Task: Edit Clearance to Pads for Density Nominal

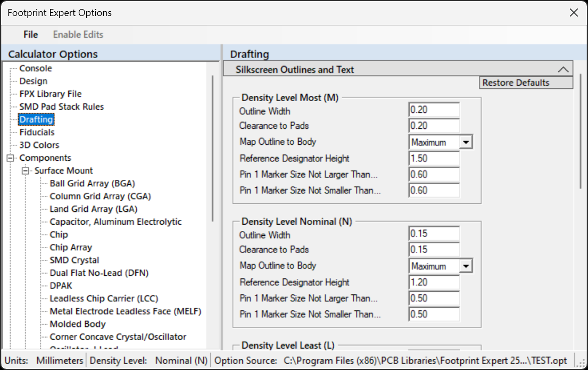Action: (434, 249)
